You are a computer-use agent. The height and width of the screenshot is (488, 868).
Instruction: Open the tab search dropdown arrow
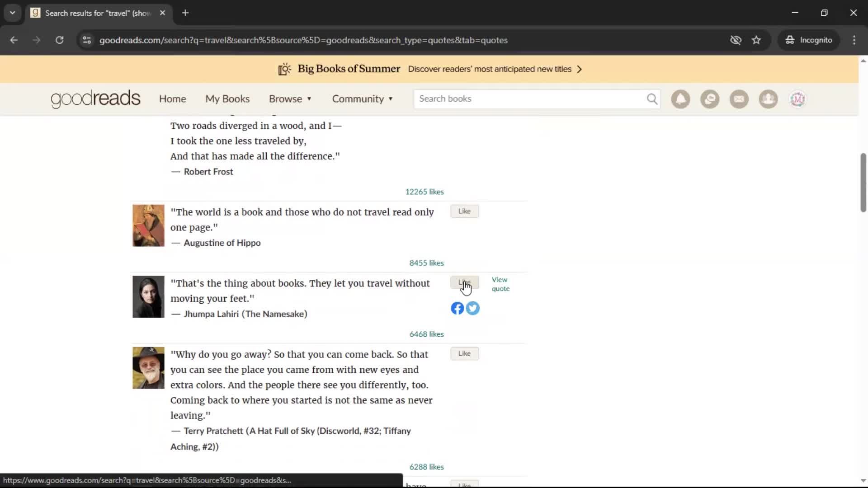[13, 13]
